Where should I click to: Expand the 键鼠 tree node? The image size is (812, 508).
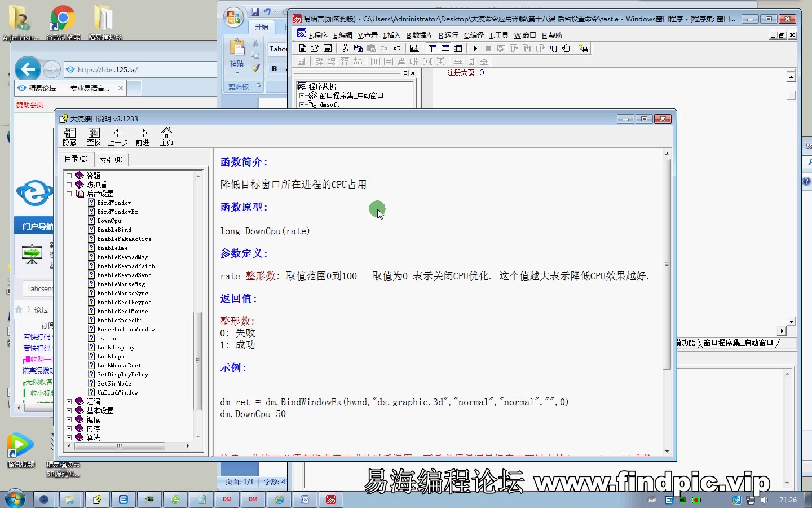[69, 419]
